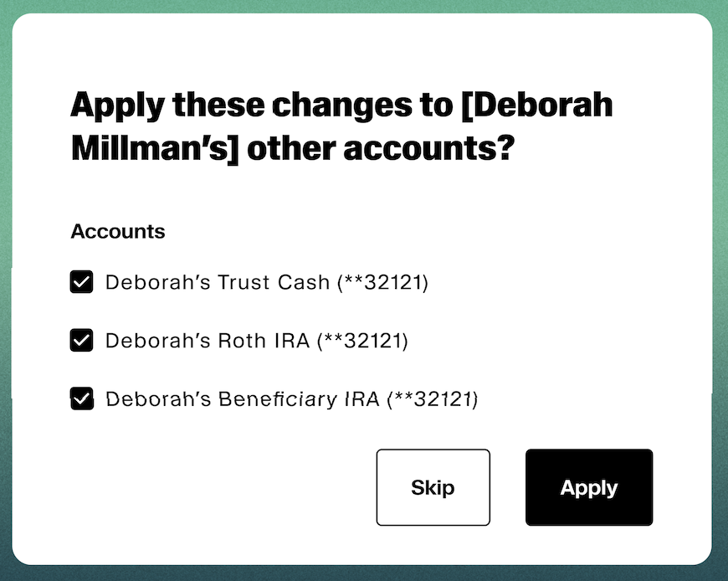Click the "Deborah's Beneficiary IRA" account name

242,400
